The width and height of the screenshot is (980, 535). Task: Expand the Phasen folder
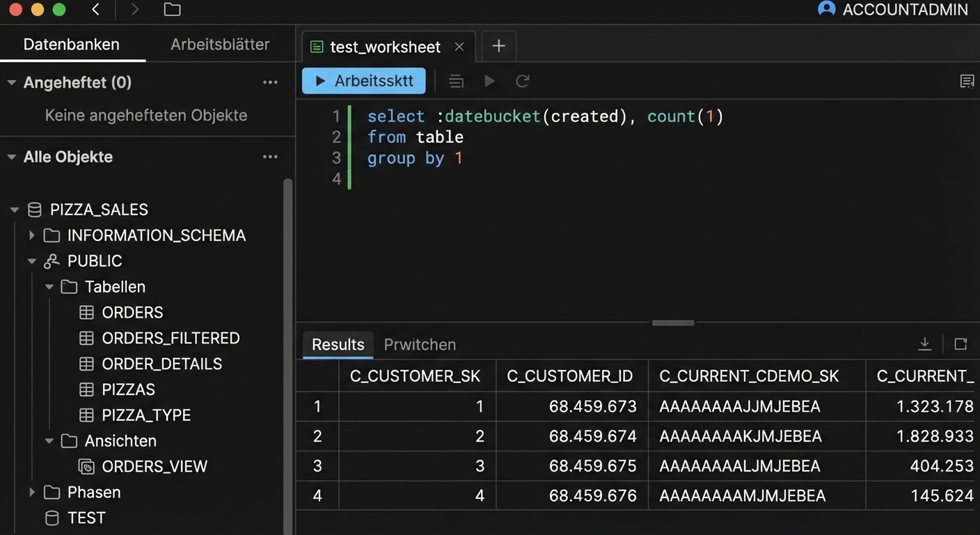(x=32, y=493)
